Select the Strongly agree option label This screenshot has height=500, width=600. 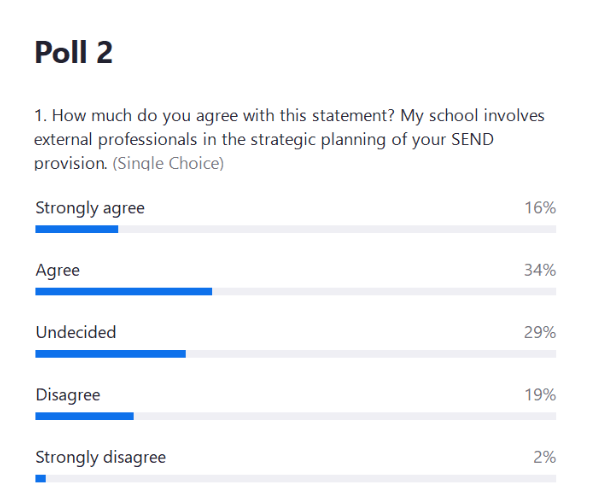[x=90, y=208]
